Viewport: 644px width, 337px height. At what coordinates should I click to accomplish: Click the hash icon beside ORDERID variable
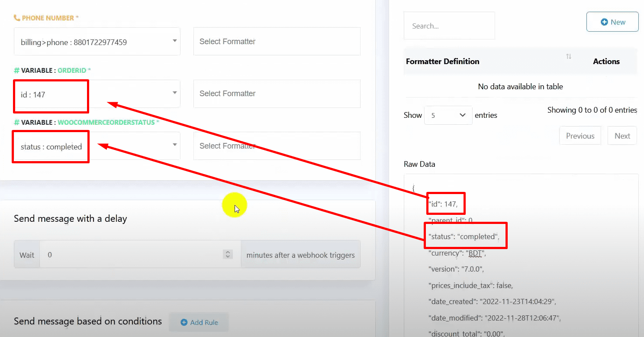tap(16, 70)
